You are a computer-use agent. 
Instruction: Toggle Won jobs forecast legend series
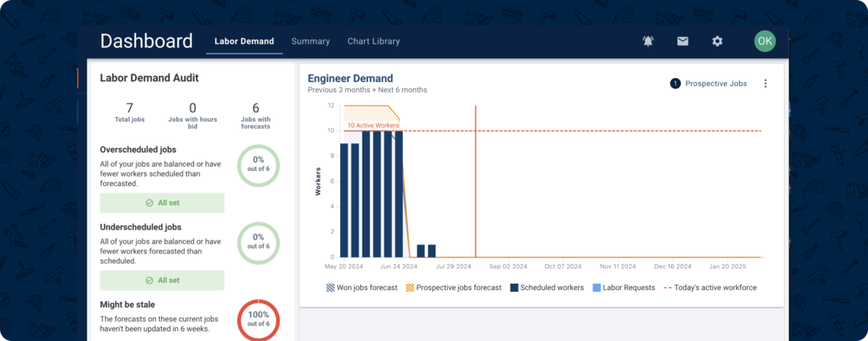tap(362, 287)
